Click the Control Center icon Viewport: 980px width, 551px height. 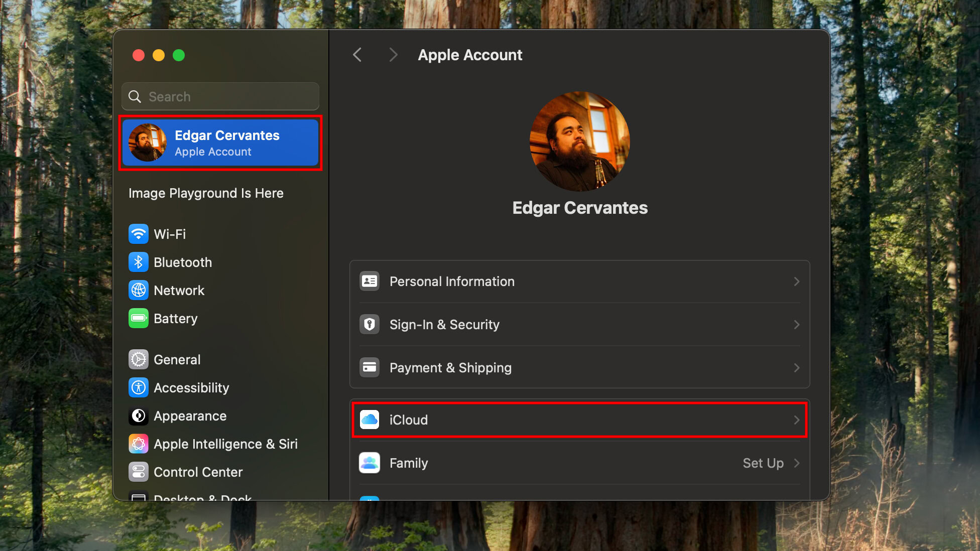[x=139, y=472]
